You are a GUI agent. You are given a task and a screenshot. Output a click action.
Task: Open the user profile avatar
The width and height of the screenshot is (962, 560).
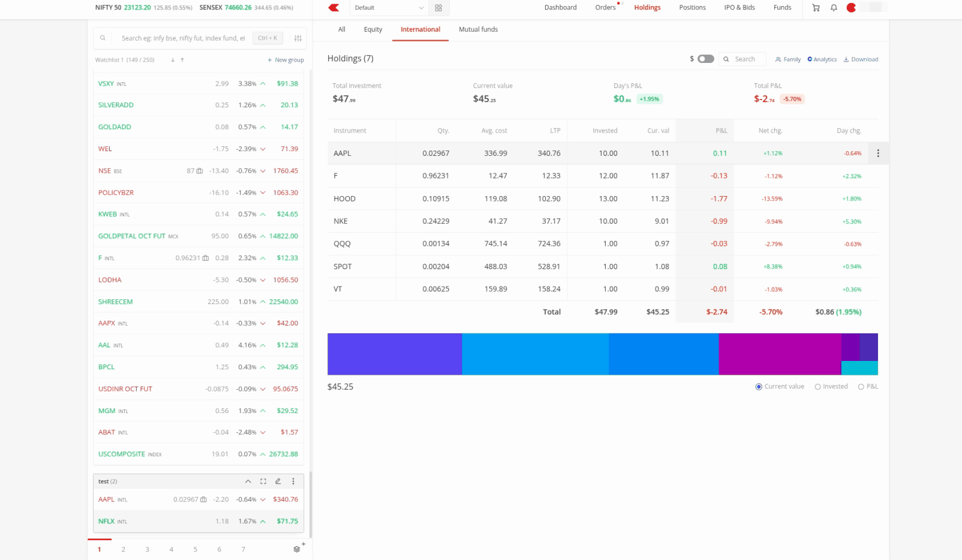tap(851, 8)
